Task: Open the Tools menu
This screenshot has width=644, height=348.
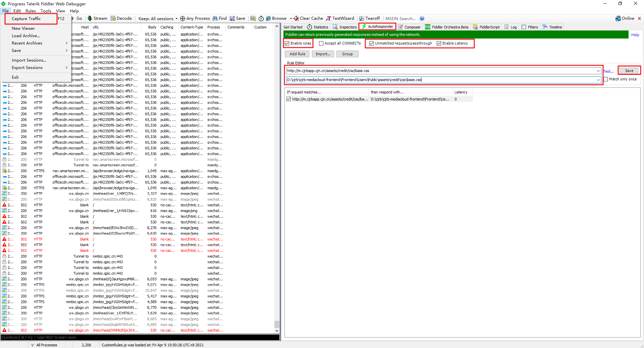Action: 46,11
